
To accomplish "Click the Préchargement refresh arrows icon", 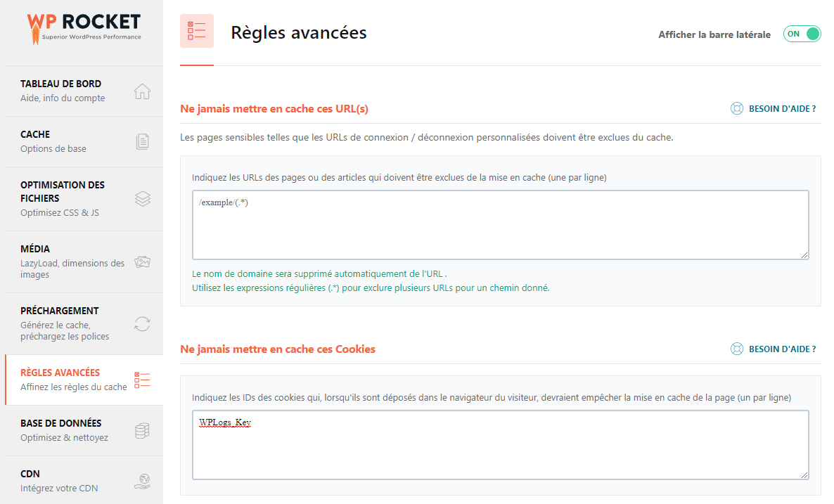I will click(142, 324).
